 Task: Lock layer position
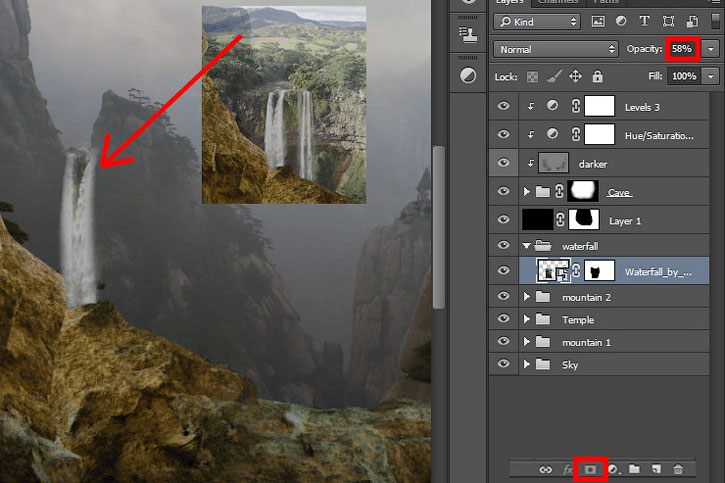tap(575, 76)
